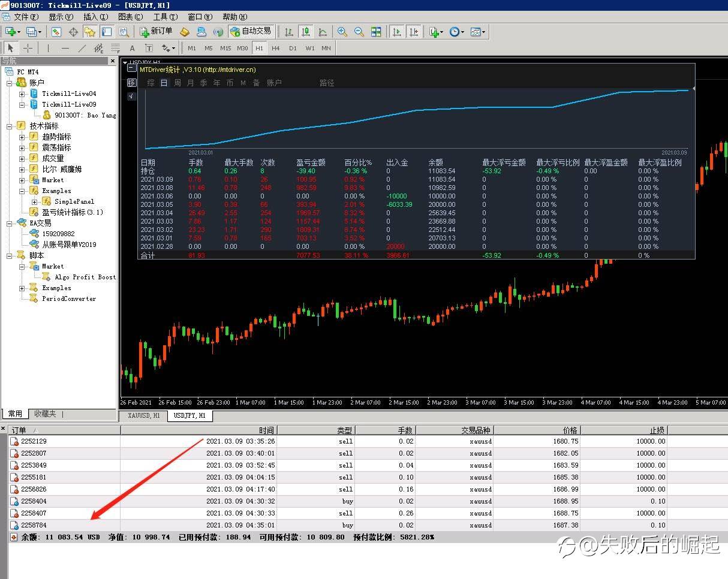728x579 pixels.
Task: Open the chart templates dropdown
Action: pos(478,32)
